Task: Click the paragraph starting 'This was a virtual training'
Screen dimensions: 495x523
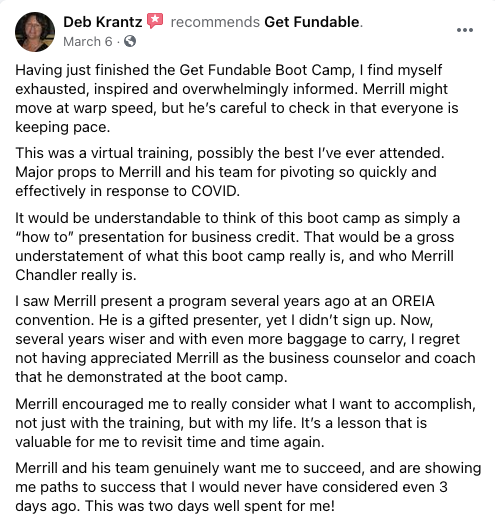Action: tap(230, 172)
